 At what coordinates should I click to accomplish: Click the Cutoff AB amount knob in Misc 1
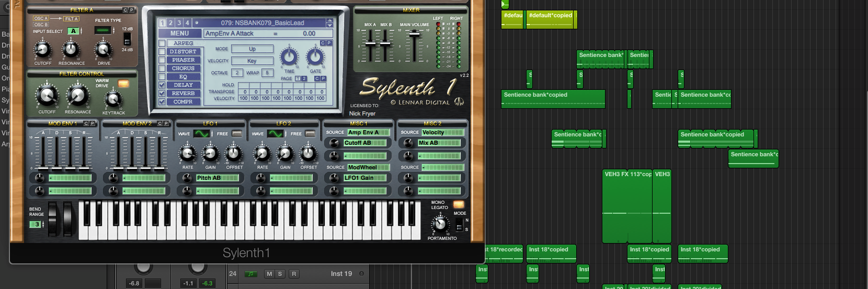(334, 143)
